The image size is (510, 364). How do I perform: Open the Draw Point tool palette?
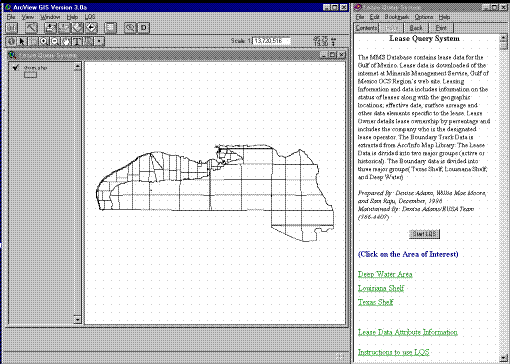pyautogui.click(x=99, y=41)
